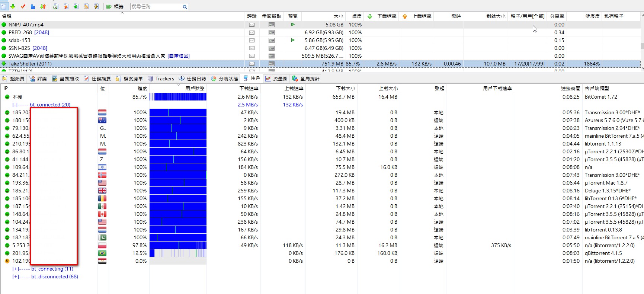
Task: Open the 標籤 tag toolbar button
Action: (115, 6)
